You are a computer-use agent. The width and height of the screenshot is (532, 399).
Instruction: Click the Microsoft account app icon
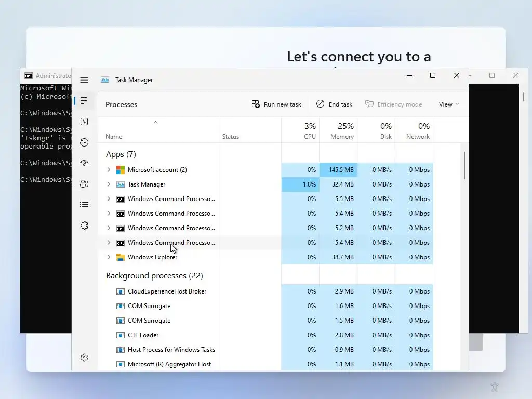[x=121, y=170]
